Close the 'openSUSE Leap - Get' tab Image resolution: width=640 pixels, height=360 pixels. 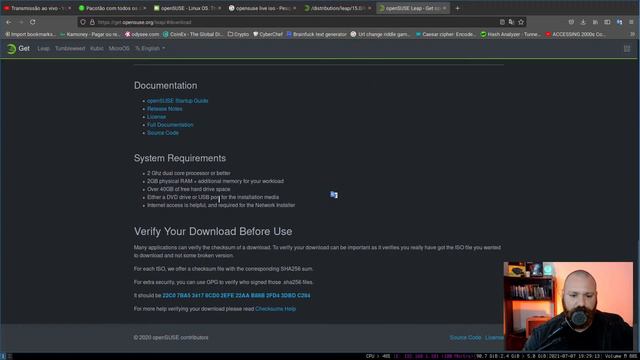[x=444, y=8]
